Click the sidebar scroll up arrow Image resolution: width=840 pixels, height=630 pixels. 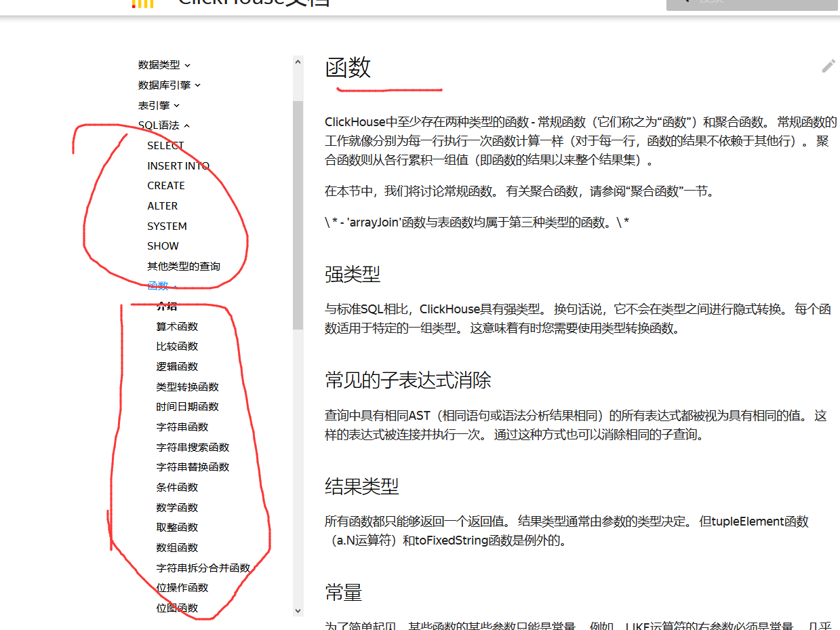[298, 62]
